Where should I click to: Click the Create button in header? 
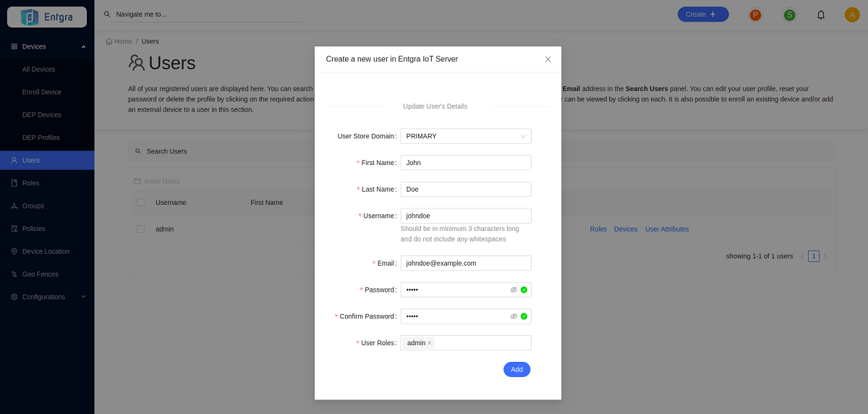click(702, 14)
